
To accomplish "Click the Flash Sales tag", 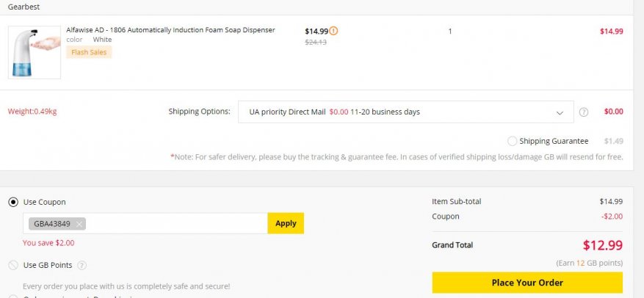I will [x=89, y=52].
